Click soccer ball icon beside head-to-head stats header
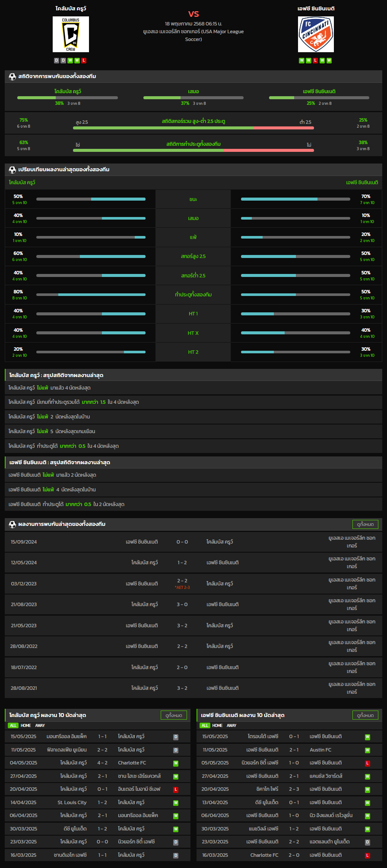Screen dimensions: 387x868 coord(13,76)
